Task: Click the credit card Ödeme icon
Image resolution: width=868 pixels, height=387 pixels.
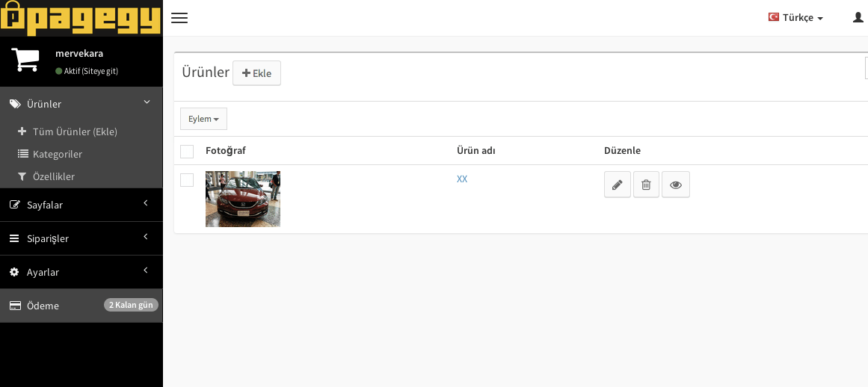Action: [x=15, y=306]
